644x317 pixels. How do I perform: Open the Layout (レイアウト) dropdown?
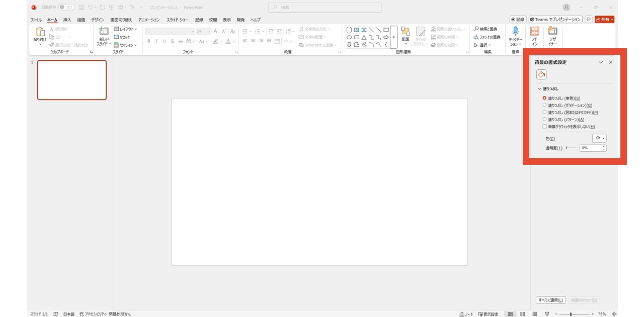pos(125,29)
